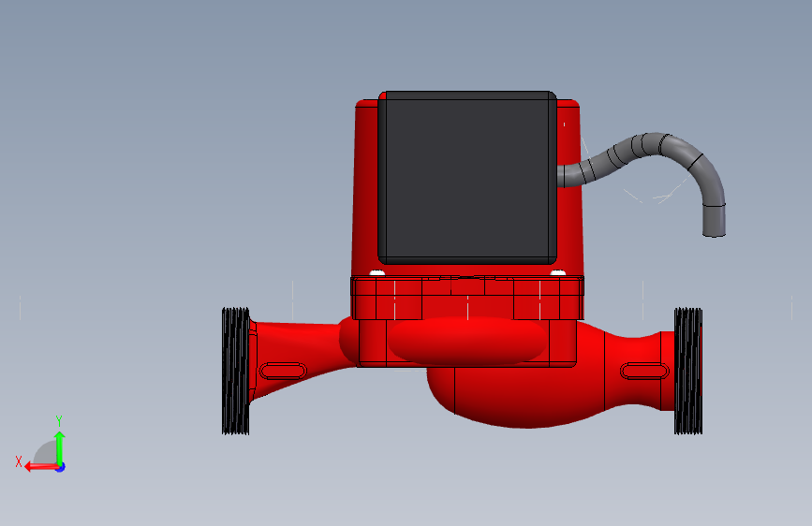
Task: Click the blue Z axis dot of triad
Action: pos(61,467)
